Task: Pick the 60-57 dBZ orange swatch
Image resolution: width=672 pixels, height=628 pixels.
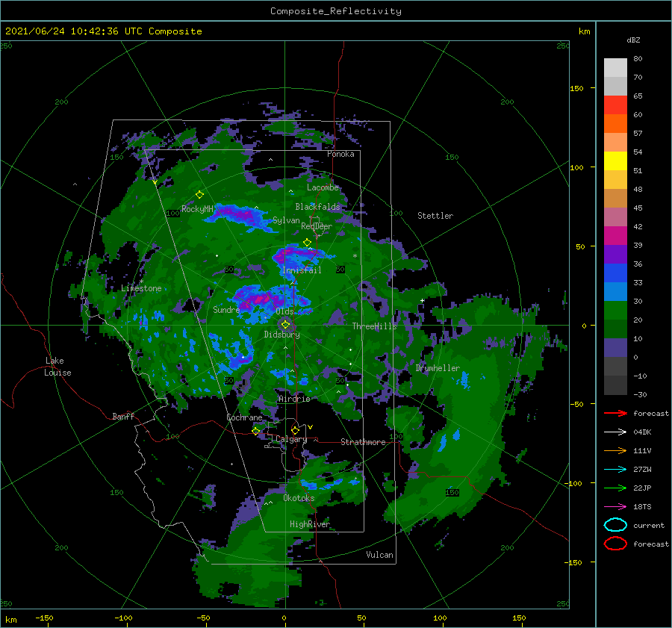Action: pyautogui.click(x=615, y=124)
